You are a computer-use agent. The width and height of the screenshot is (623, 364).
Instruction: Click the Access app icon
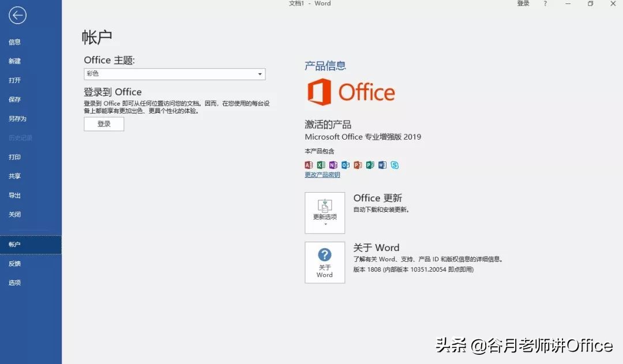click(x=309, y=165)
